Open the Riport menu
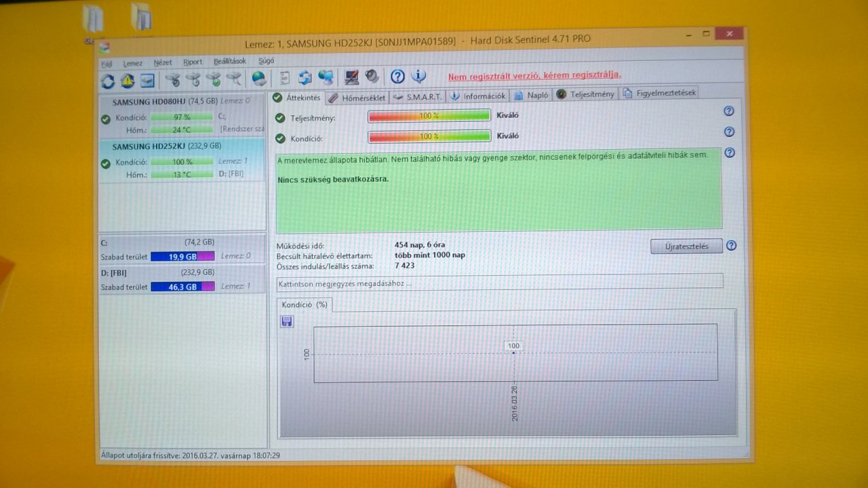Image resolution: width=868 pixels, height=488 pixels. [193, 62]
